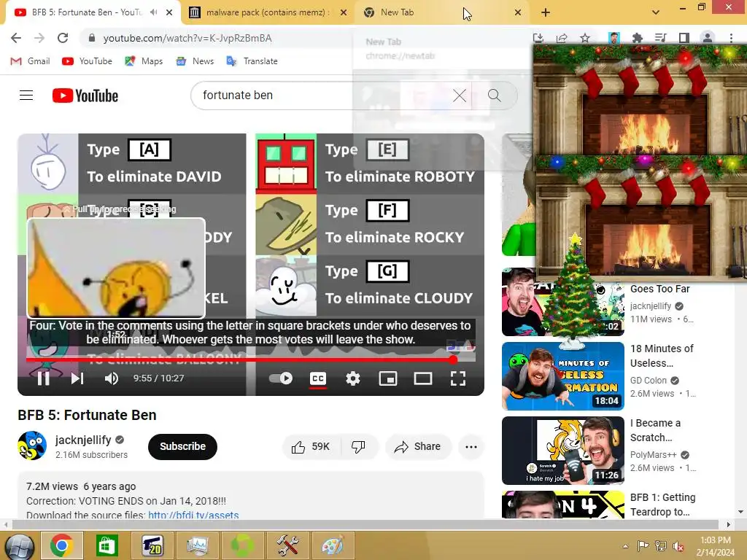
Task: Open Chrome from taskbar
Action: tap(61, 545)
